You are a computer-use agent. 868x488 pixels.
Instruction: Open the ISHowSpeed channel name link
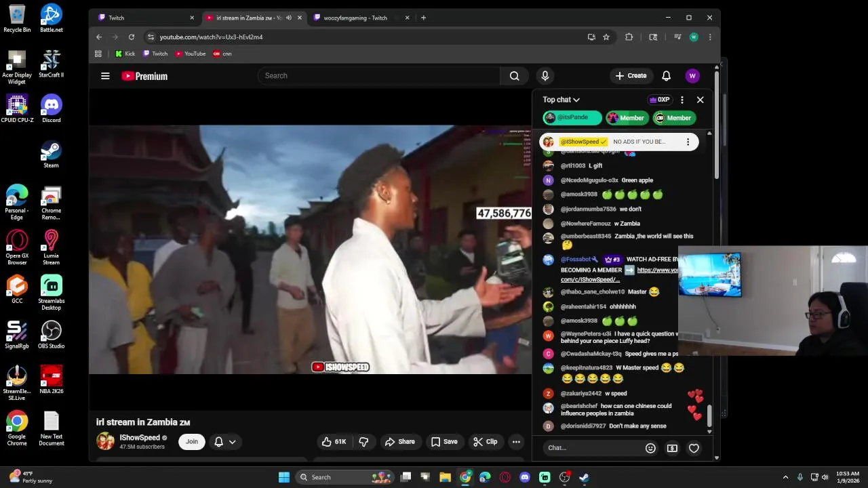[x=140, y=438]
